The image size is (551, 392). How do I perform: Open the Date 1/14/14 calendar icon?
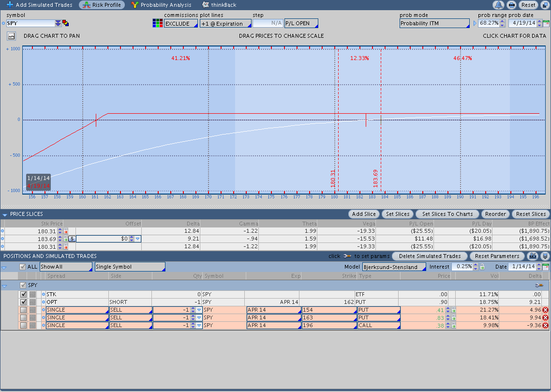point(546,267)
